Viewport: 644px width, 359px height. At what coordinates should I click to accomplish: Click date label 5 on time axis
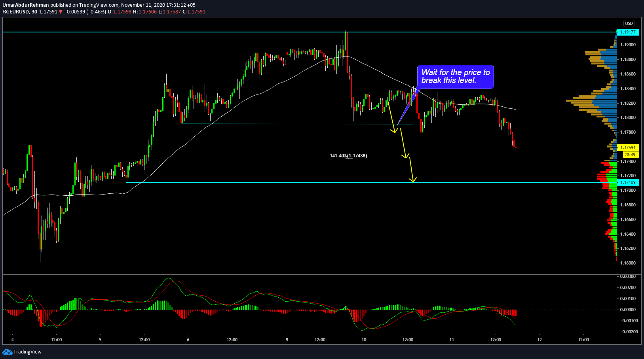101,340
